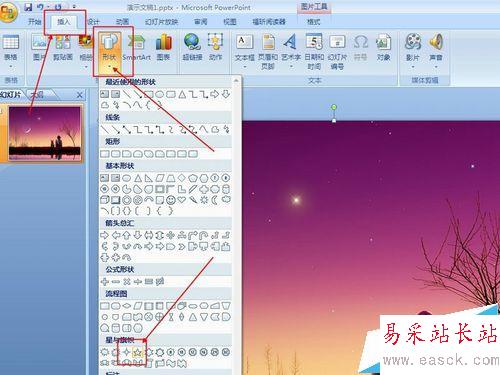Choose the heart shape in 基本形状
This screenshot has height=375, width=500.
pos(182,200)
